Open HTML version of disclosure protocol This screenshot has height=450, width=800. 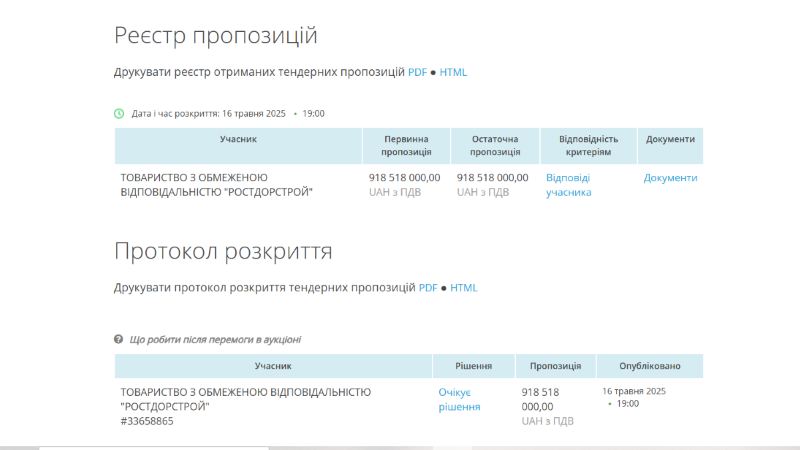click(x=464, y=288)
